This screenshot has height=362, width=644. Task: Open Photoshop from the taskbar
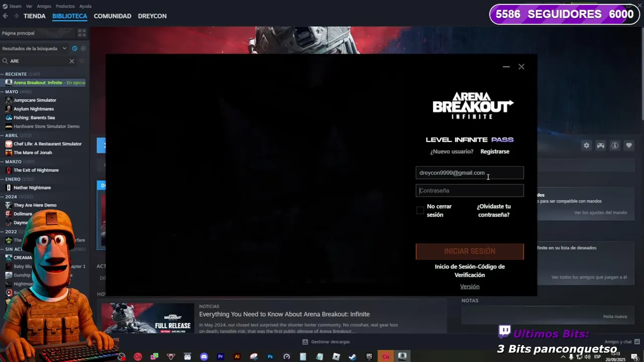tap(270, 356)
